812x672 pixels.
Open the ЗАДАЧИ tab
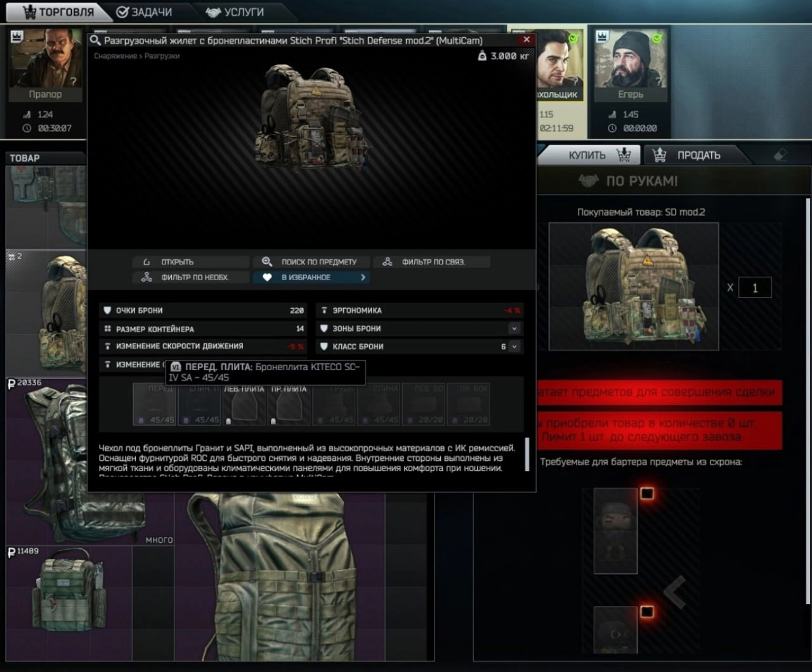coord(144,11)
